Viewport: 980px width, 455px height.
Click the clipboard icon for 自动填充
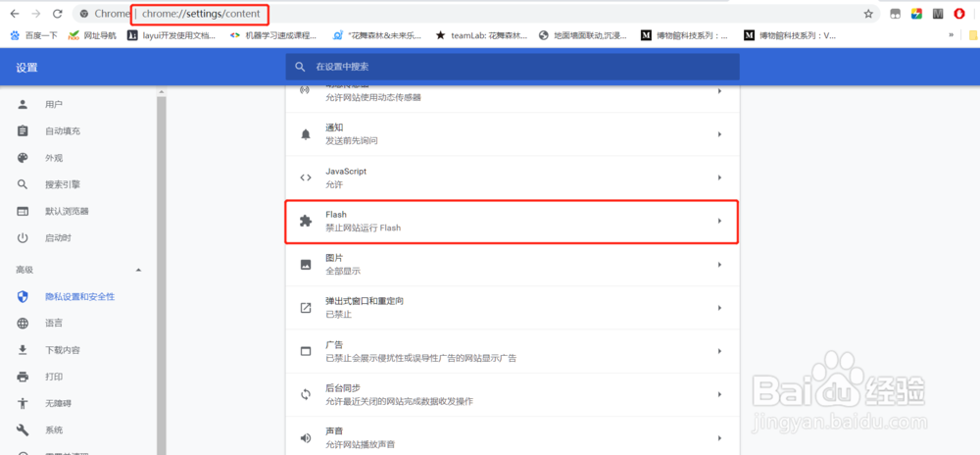(x=23, y=131)
